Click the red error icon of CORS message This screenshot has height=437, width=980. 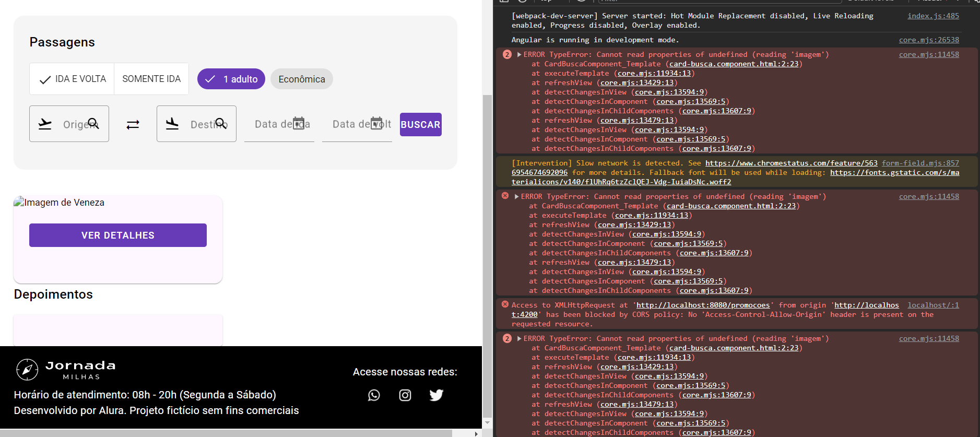point(505,304)
